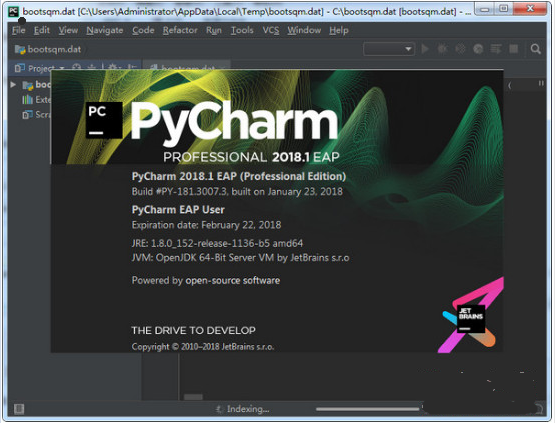555x423 pixels.
Task: Click the pause bars icon at the editor's right edge
Action: [x=541, y=83]
